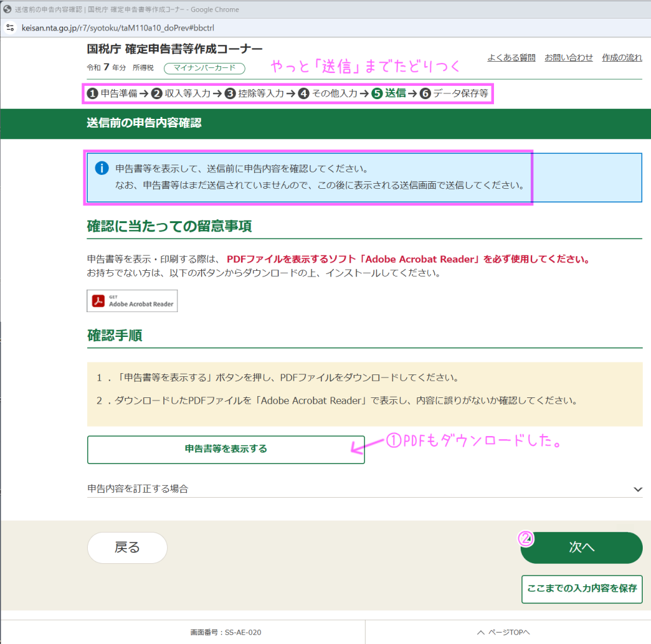
Task: Click the site info icon in address bar
Action: click(x=10, y=28)
